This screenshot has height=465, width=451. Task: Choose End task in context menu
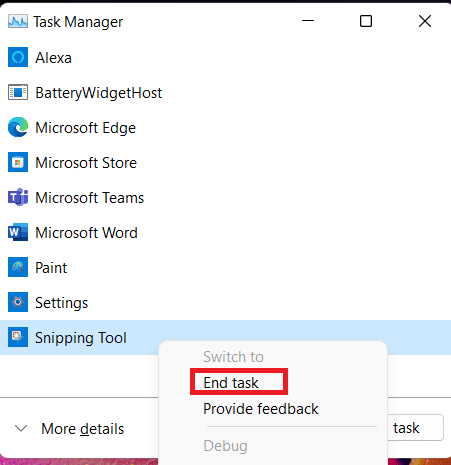(231, 383)
